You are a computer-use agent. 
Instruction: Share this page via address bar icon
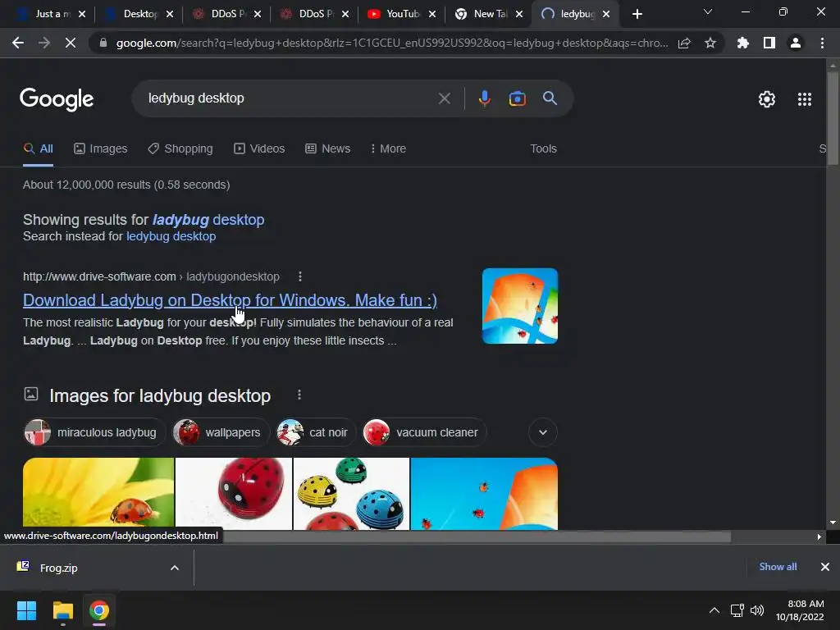(684, 43)
